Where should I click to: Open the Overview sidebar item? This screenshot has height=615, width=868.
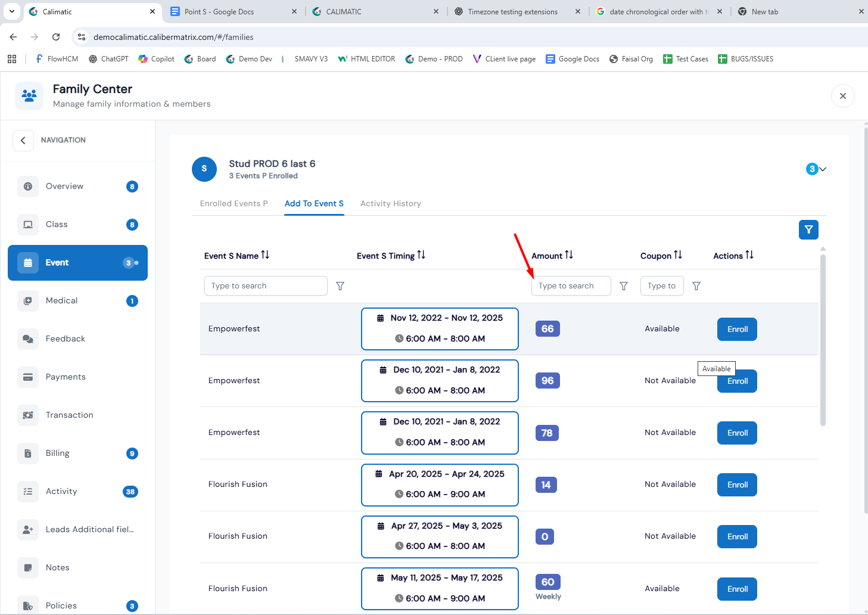[x=77, y=187]
